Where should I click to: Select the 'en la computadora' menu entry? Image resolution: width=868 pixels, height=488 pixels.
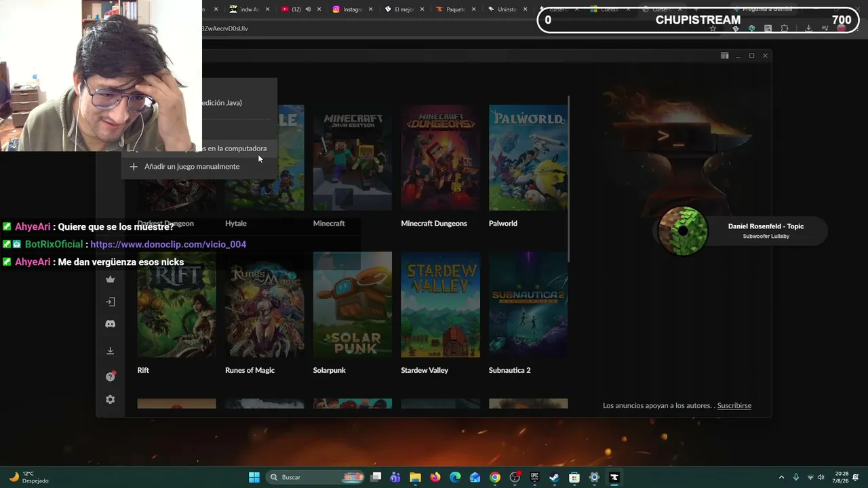[199, 148]
